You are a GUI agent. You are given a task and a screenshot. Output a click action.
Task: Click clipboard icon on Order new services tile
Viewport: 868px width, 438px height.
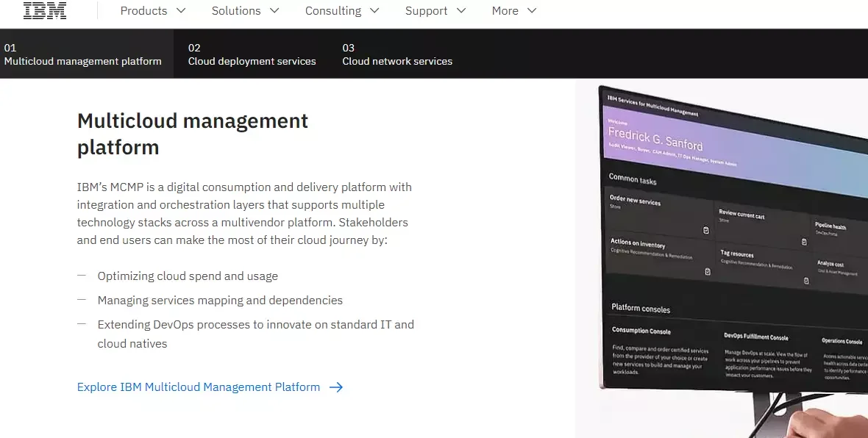(x=706, y=230)
